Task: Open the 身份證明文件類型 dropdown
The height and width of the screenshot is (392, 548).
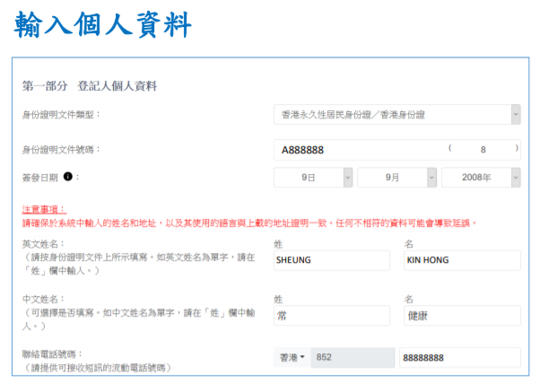Action: 396,115
